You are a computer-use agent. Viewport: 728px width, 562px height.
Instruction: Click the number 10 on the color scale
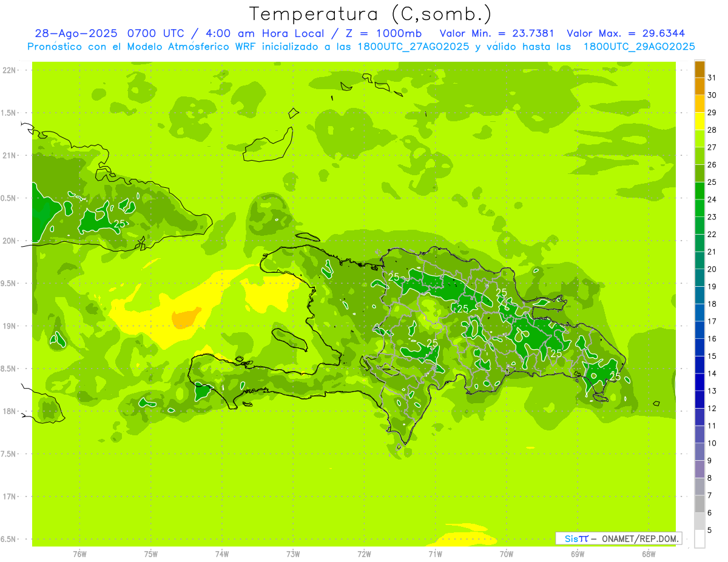click(712, 443)
